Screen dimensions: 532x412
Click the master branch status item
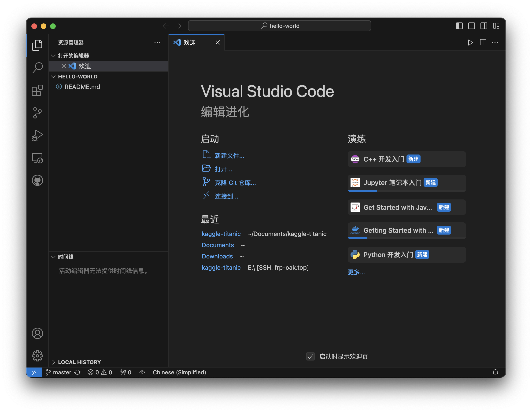point(59,372)
